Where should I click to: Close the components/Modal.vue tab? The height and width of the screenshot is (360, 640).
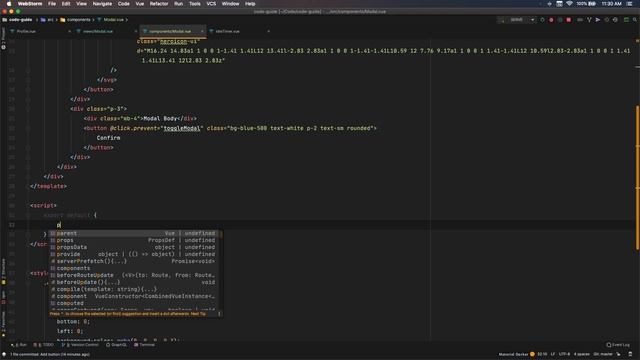[x=202, y=31]
